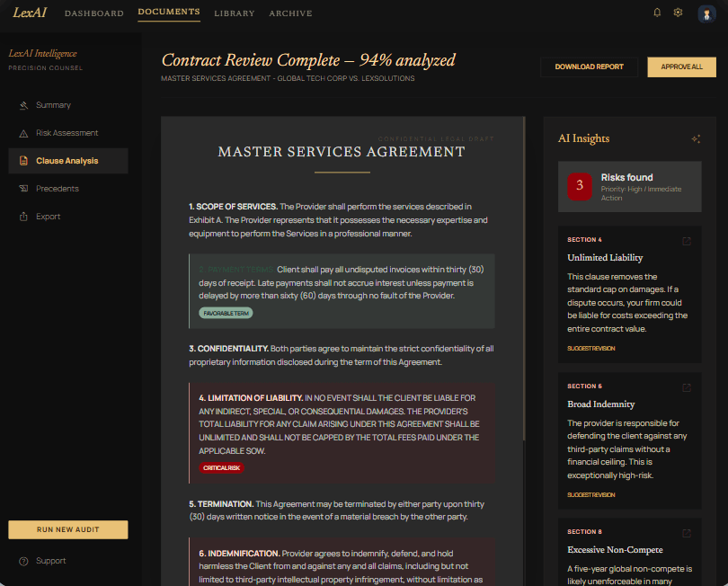Open settings via the gear icon

tap(679, 13)
